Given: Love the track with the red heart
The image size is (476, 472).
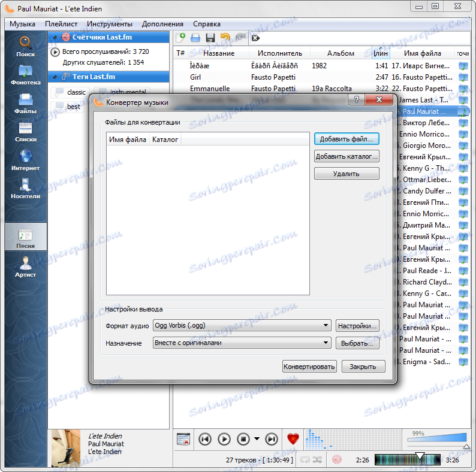Looking at the screenshot, I should [x=293, y=439].
